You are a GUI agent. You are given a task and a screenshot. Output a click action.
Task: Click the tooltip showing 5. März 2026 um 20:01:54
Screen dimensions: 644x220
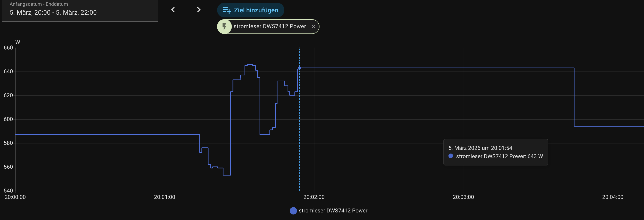(496, 152)
